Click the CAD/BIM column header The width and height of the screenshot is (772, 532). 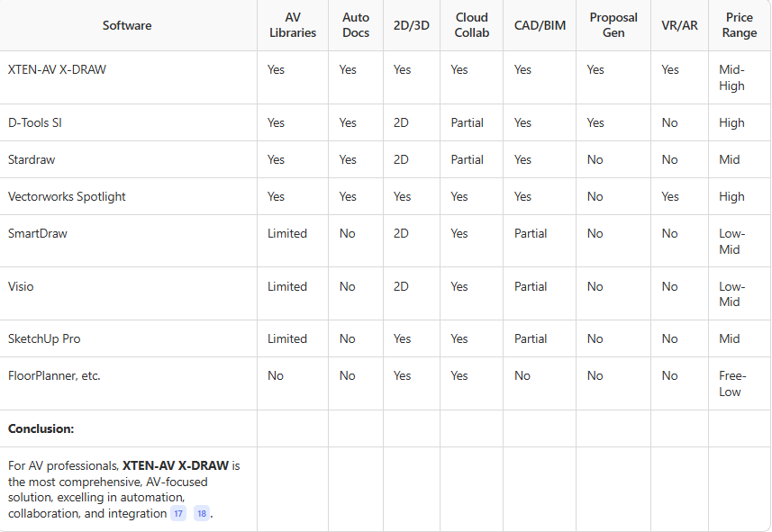tap(540, 25)
